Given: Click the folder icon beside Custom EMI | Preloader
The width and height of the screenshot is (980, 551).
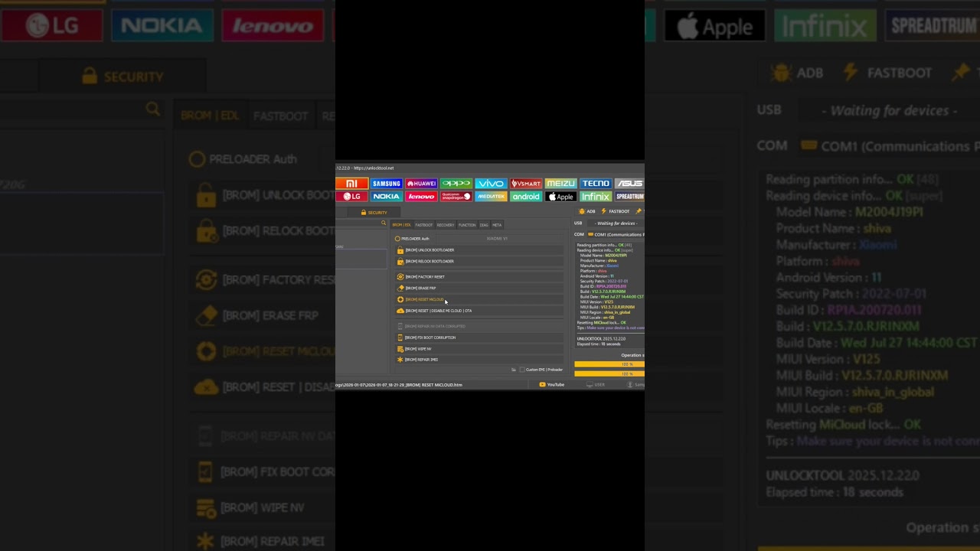Looking at the screenshot, I should [514, 370].
